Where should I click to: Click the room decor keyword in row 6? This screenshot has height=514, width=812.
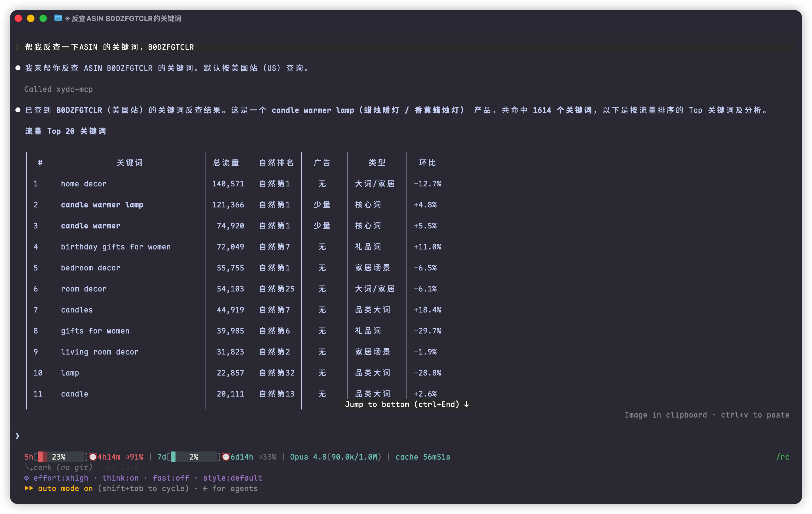tap(84, 289)
